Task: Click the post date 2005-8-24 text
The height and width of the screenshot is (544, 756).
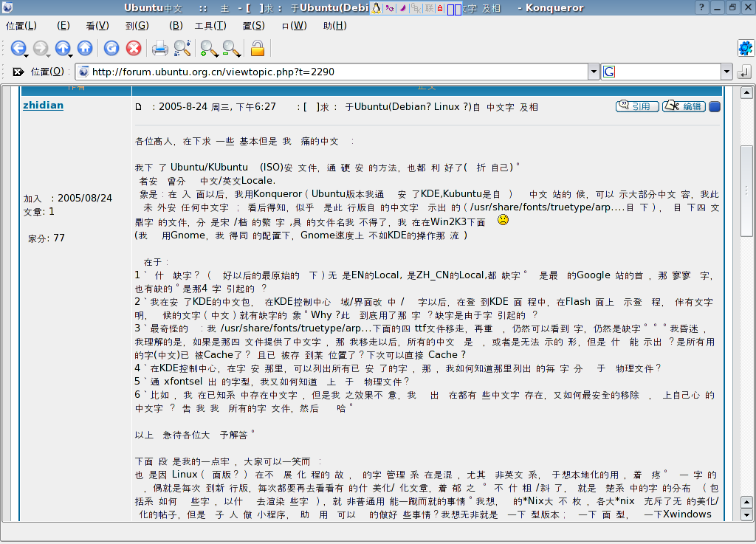Action: pyautogui.click(x=184, y=106)
